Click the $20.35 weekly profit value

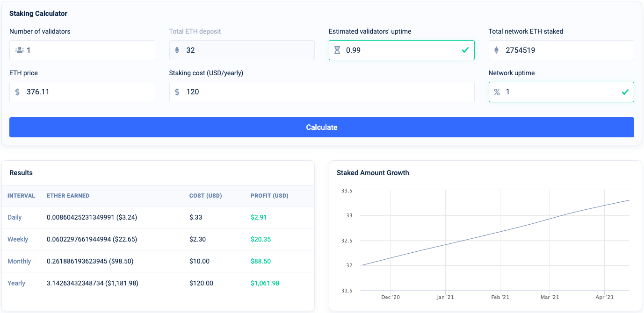260,239
